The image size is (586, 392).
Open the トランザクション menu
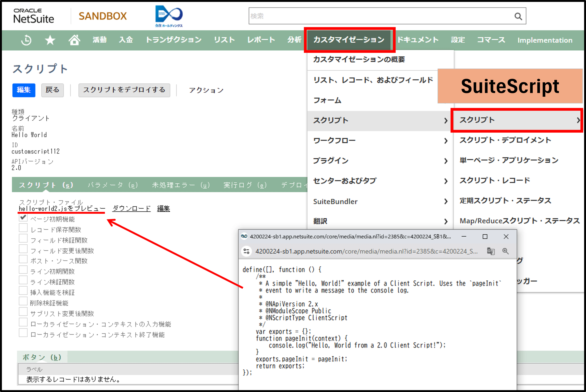pyautogui.click(x=173, y=40)
